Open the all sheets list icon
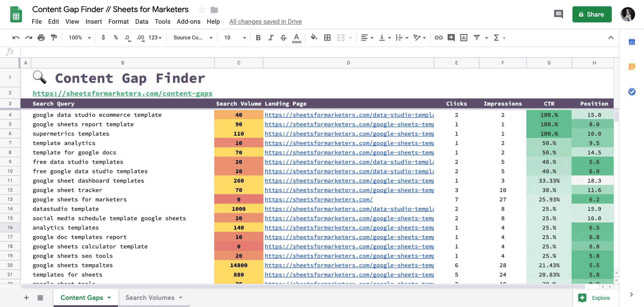 (x=40, y=298)
